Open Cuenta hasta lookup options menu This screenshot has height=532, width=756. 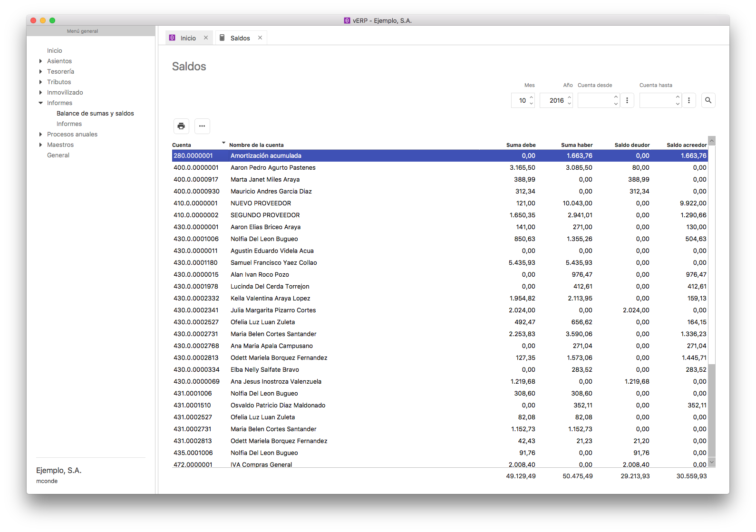(x=689, y=100)
